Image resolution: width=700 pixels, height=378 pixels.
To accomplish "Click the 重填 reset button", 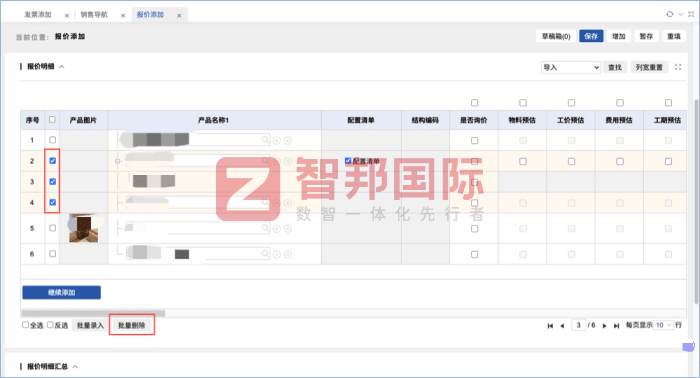I will pyautogui.click(x=674, y=36).
